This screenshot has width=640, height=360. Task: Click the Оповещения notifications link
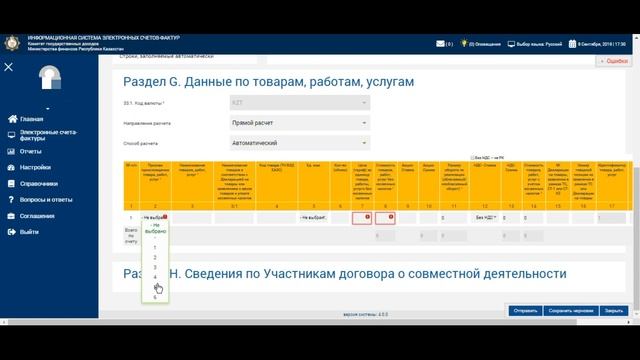484,44
